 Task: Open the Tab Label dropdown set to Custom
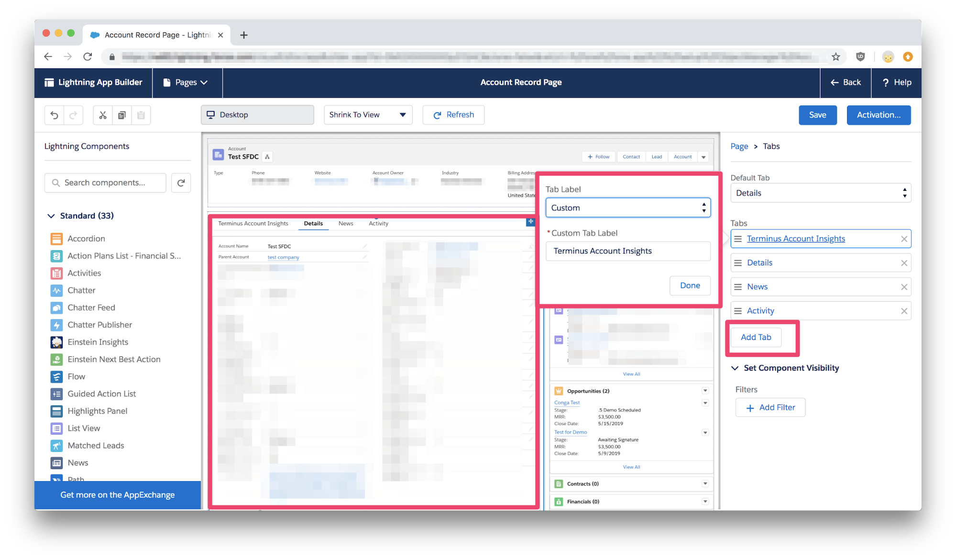[x=628, y=208]
